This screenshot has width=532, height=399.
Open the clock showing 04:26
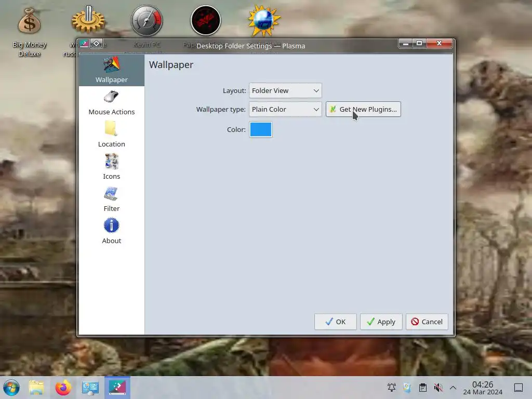(483, 388)
